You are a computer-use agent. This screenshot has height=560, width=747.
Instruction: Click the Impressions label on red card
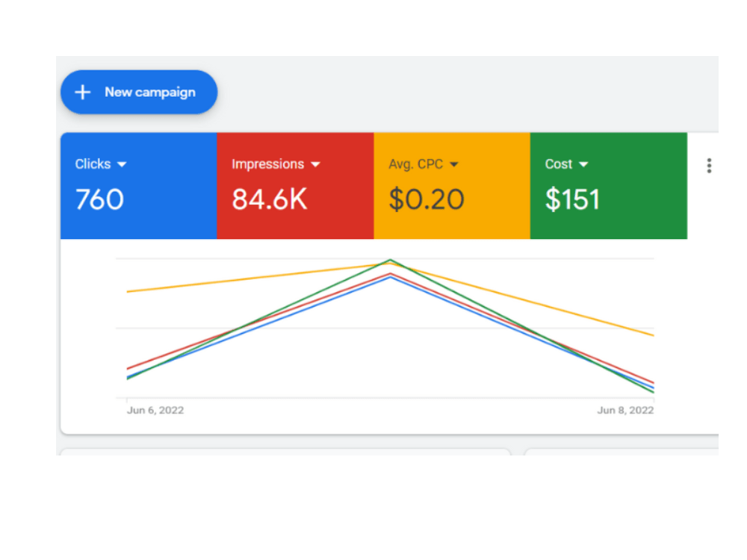[267, 164]
